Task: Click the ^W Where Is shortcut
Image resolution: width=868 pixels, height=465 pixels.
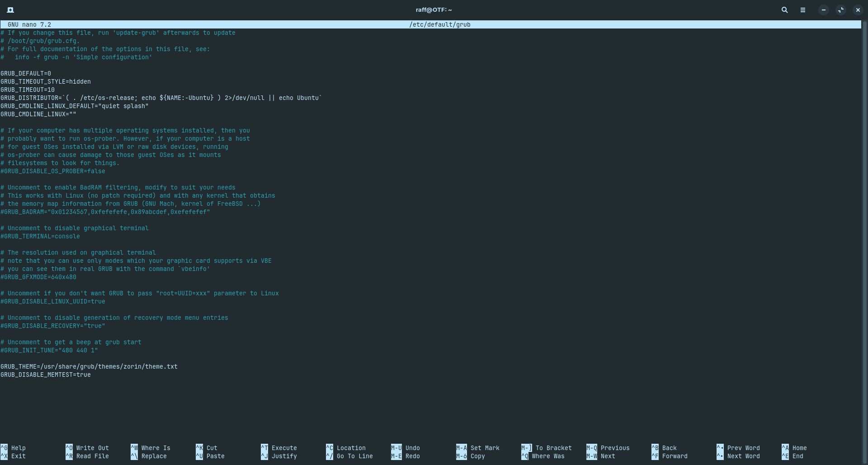Action: click(x=151, y=448)
